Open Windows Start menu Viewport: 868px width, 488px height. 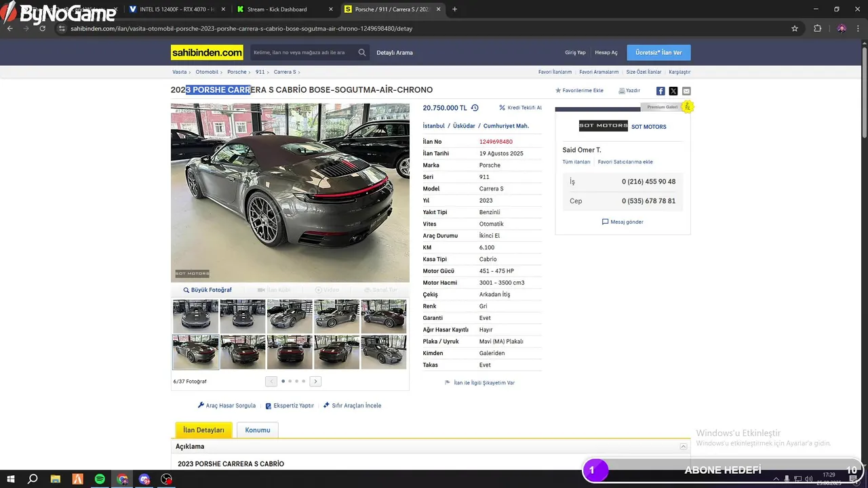(x=11, y=479)
